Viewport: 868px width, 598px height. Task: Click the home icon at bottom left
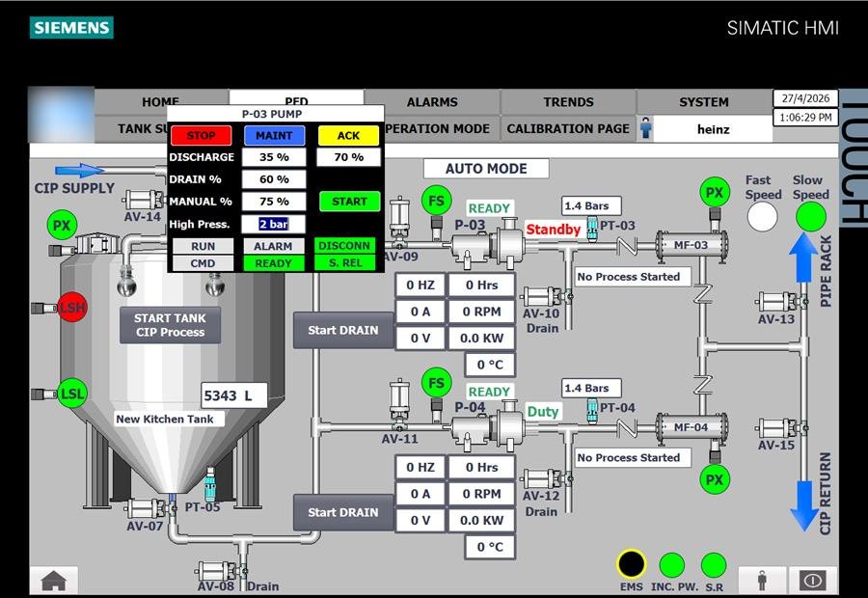point(54,581)
